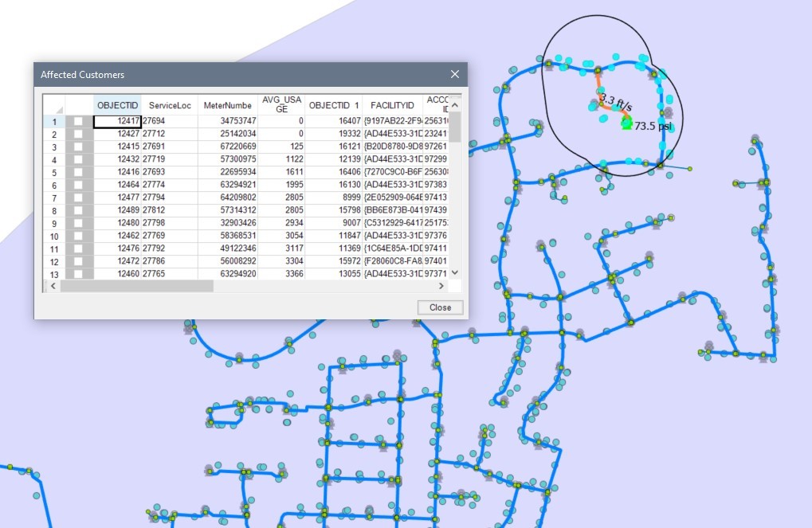Click the MeterNumbe column header
Viewport: 812px width, 528px height.
pos(227,105)
